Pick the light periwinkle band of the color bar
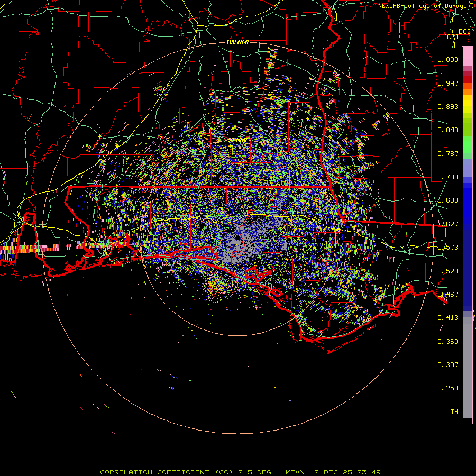This screenshot has width=476, height=476. (x=467, y=168)
